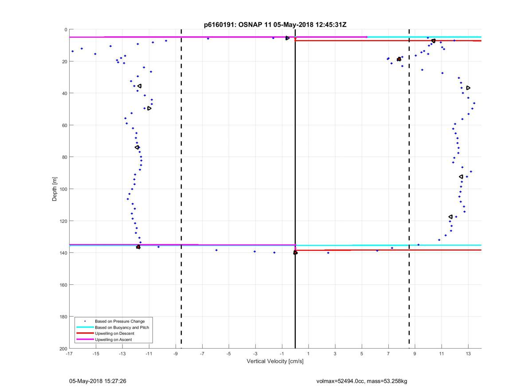Click triangle marker on ascent profile near 35 m depth
Screen dimensions: 532x392
click(139, 86)
